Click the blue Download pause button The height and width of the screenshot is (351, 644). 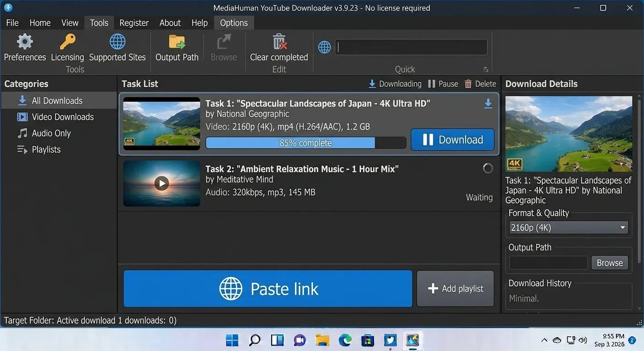click(452, 139)
